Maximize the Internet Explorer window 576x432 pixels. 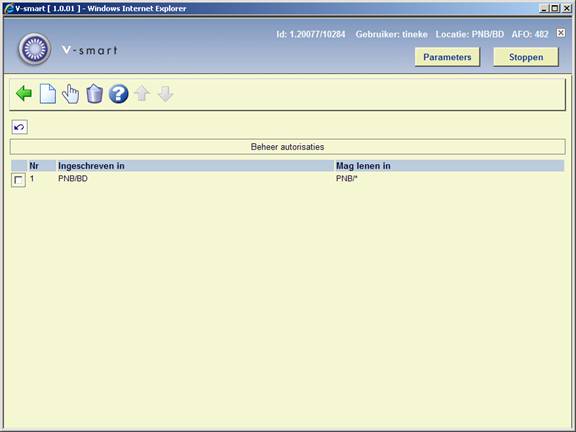coord(555,8)
